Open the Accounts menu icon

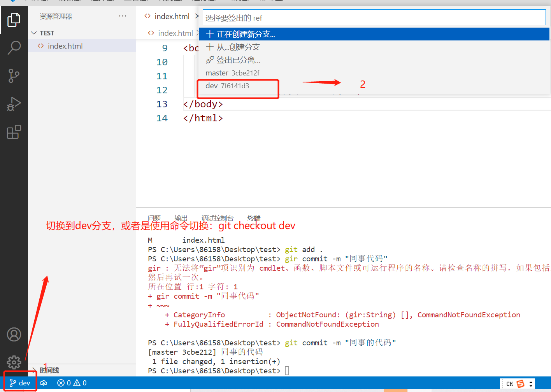coord(14,334)
